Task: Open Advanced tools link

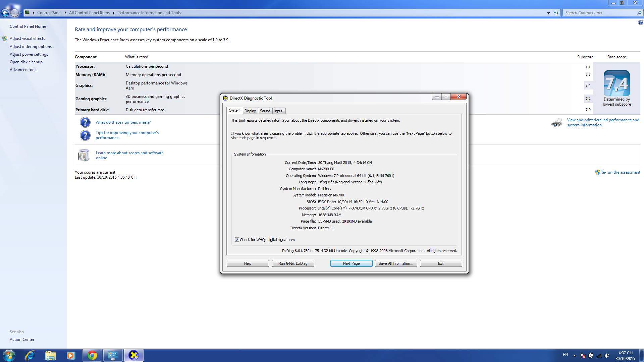Action: point(23,70)
